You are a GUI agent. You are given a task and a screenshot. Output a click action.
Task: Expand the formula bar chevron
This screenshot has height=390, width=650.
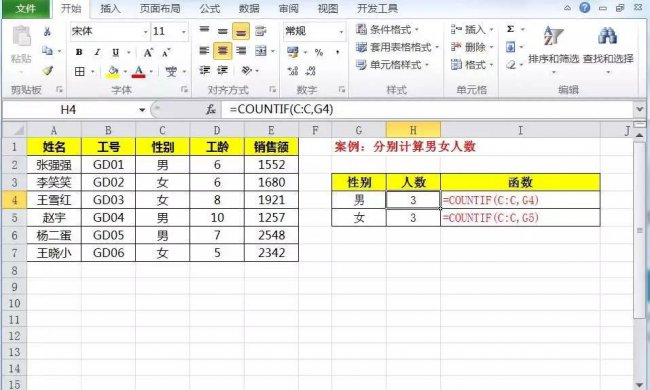point(639,109)
